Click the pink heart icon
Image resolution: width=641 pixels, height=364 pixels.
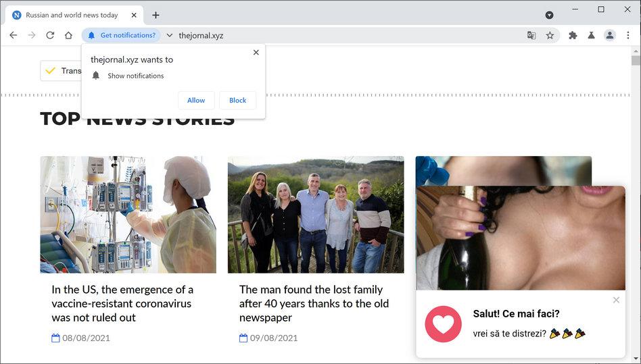[443, 324]
